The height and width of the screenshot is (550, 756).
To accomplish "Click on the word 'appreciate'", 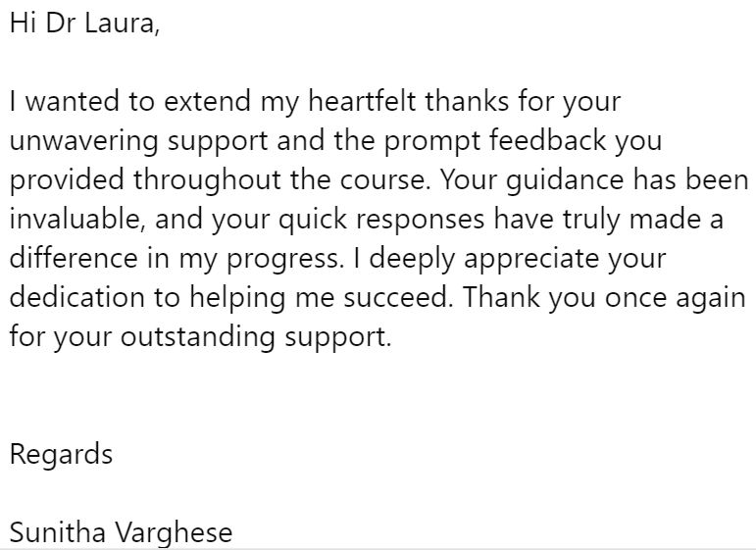I will [531, 260].
